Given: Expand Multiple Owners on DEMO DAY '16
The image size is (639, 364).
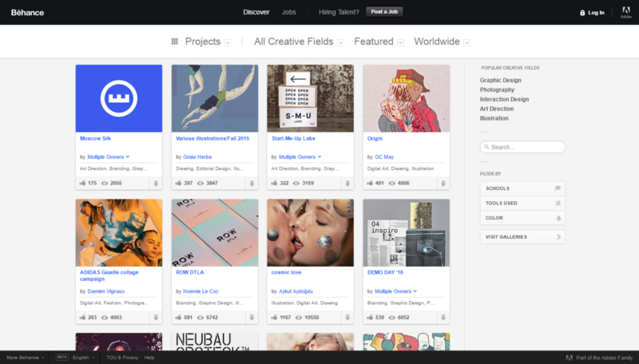Looking at the screenshot, I should [395, 291].
